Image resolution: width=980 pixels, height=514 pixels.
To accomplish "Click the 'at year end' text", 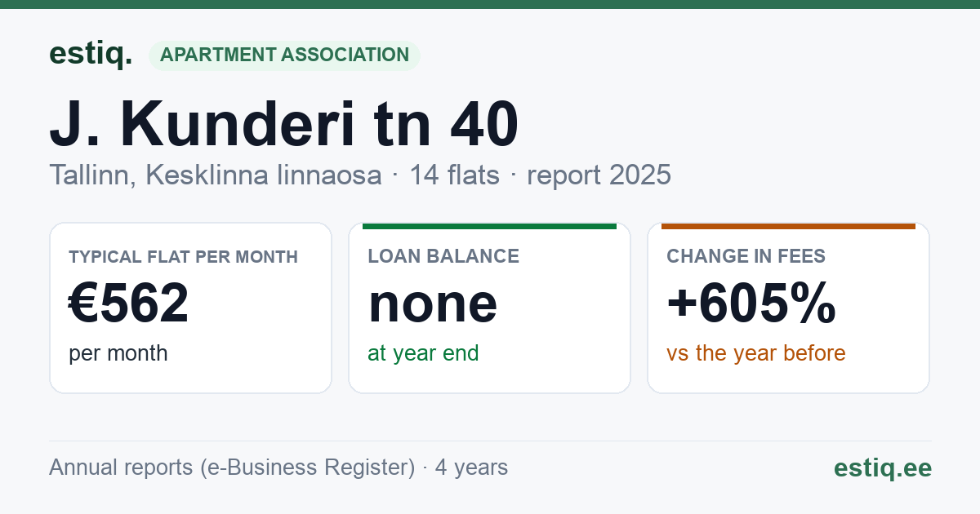I will coord(423,353).
